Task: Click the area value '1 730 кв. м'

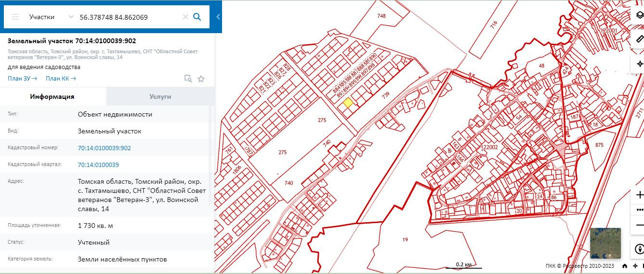Action: pos(96,226)
